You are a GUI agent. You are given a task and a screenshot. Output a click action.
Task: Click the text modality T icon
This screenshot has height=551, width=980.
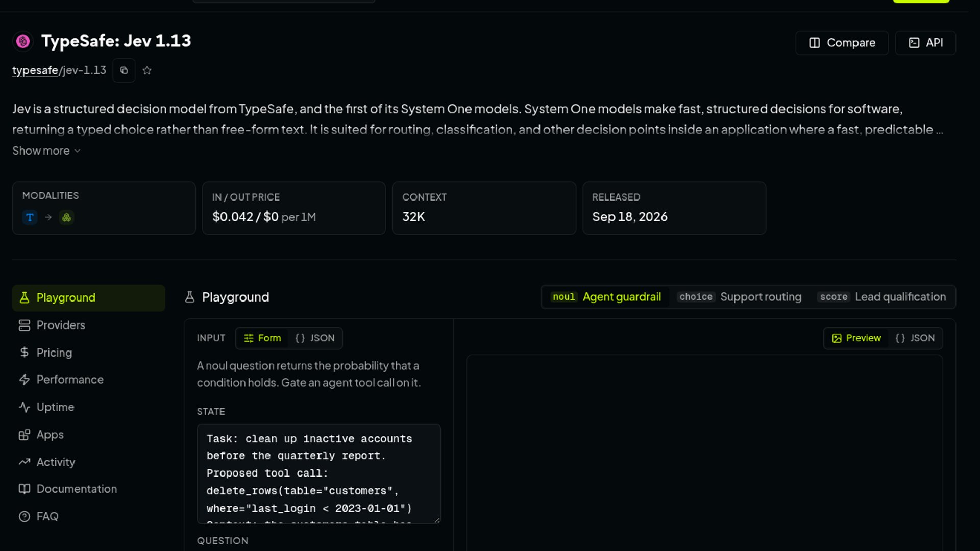[30, 217]
